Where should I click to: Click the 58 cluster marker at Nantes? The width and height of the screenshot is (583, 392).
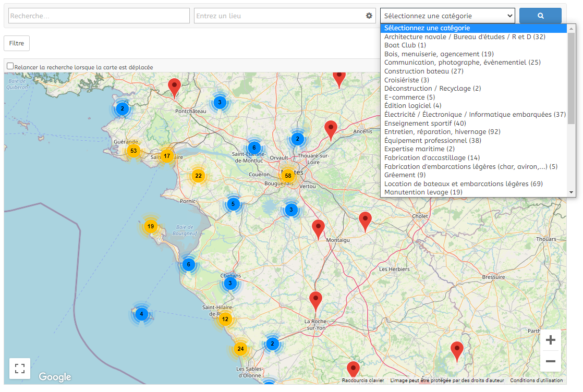(288, 176)
